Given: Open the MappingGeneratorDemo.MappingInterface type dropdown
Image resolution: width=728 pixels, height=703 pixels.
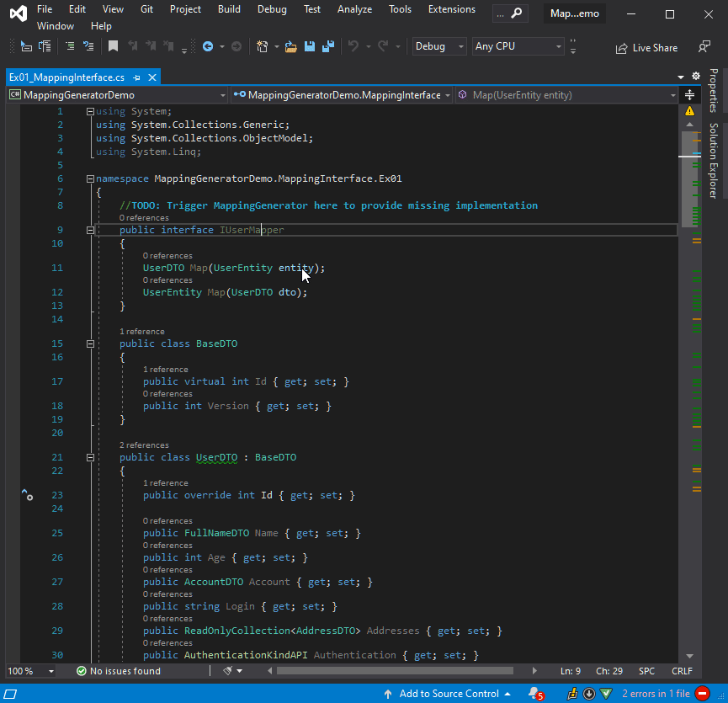Looking at the screenshot, I should coord(342,95).
